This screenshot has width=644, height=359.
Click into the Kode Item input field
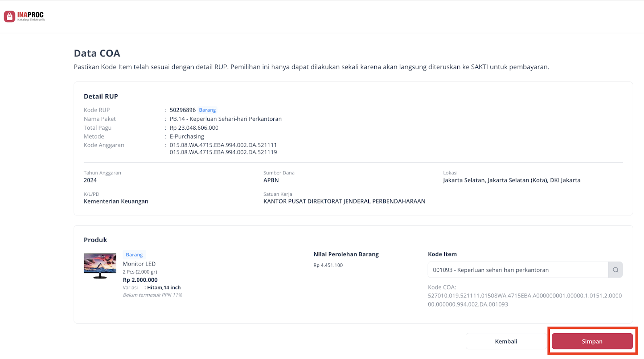518,270
